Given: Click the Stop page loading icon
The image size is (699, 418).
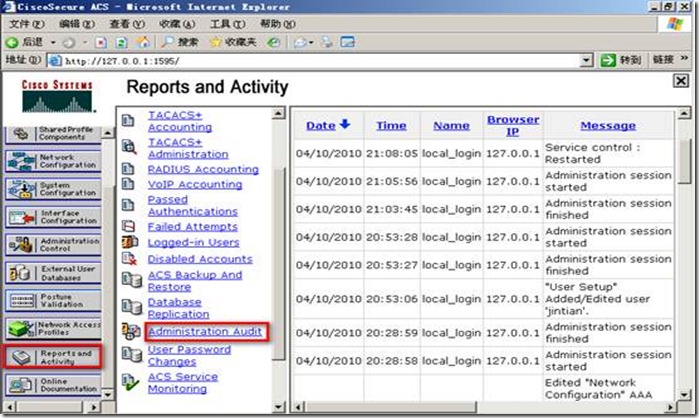Looking at the screenshot, I should click(x=101, y=42).
